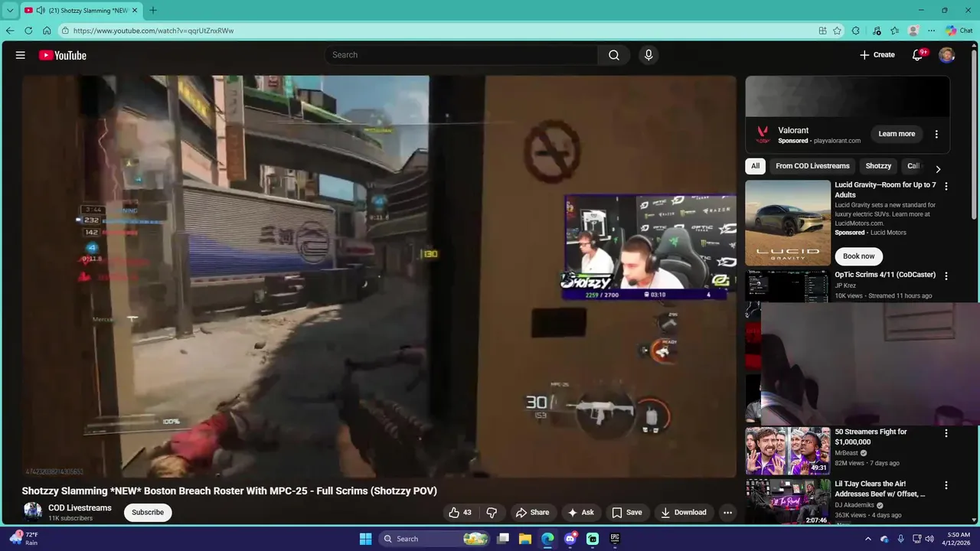Click Book now on Lucid ad
Viewport: 980px width, 551px height.
(x=858, y=256)
